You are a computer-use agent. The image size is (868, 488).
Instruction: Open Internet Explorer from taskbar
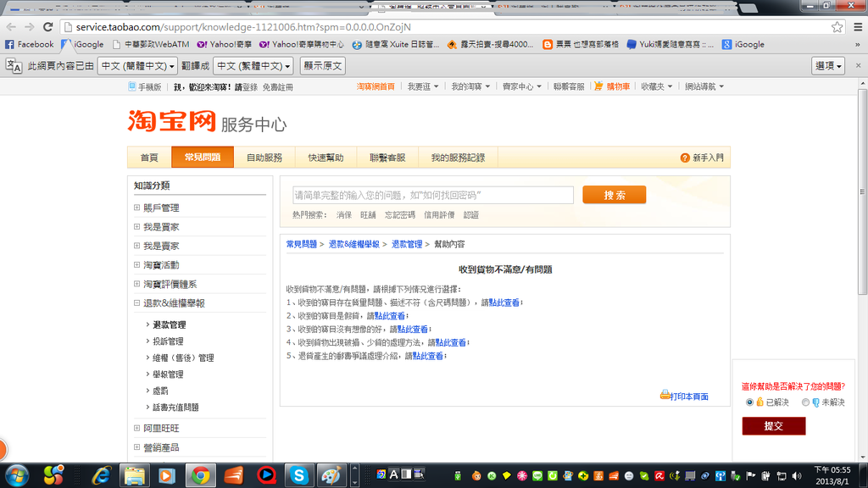102,476
